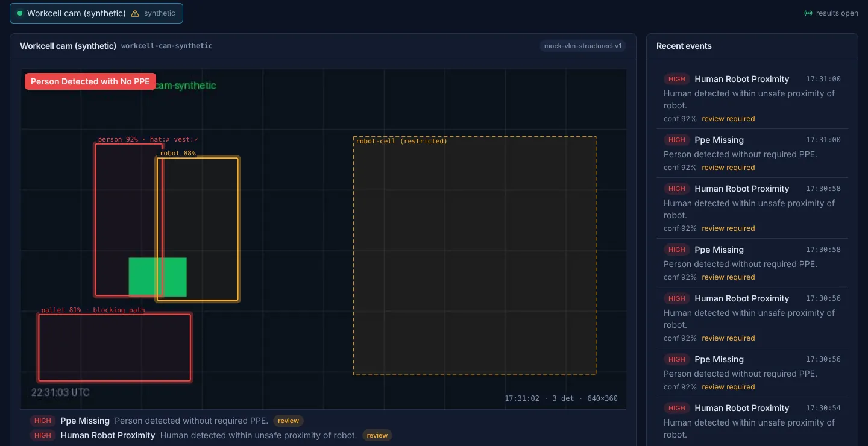Click the '17:31:02 · 3 det · 640×360' status text
This screenshot has height=446, width=868.
tap(561, 398)
